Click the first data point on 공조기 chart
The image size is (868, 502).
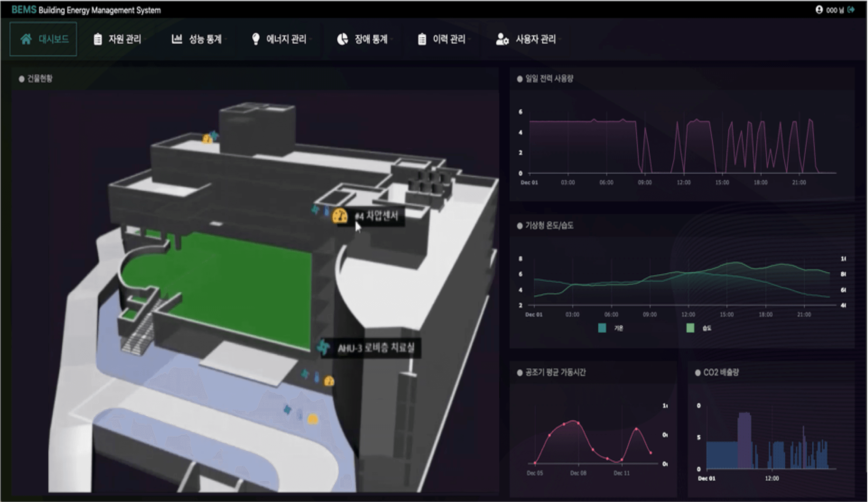(x=535, y=463)
